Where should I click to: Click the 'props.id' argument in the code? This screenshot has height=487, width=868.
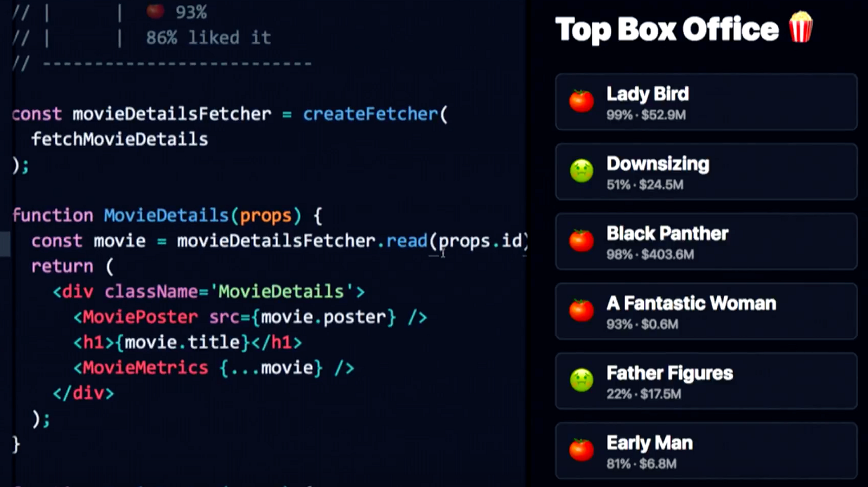(481, 241)
